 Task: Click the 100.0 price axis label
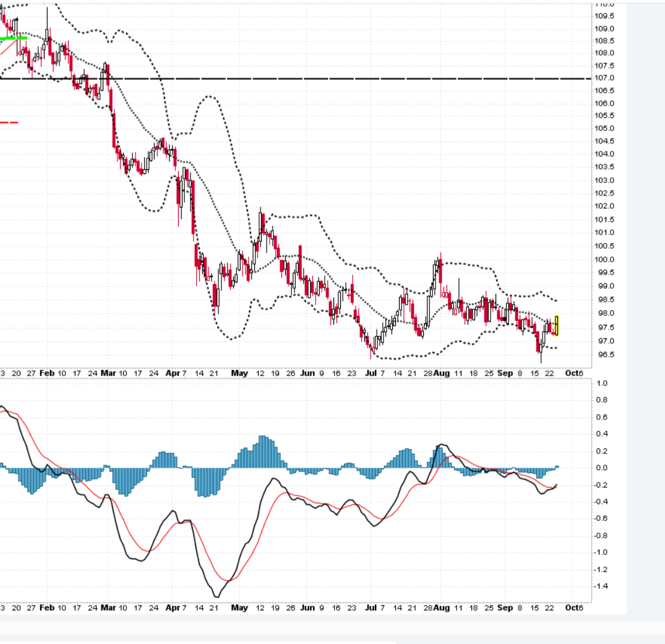[605, 260]
